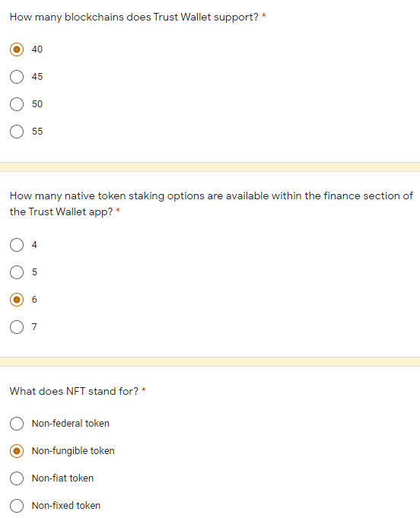Click the native token staking question text
This screenshot has width=420, height=518.
(x=212, y=204)
